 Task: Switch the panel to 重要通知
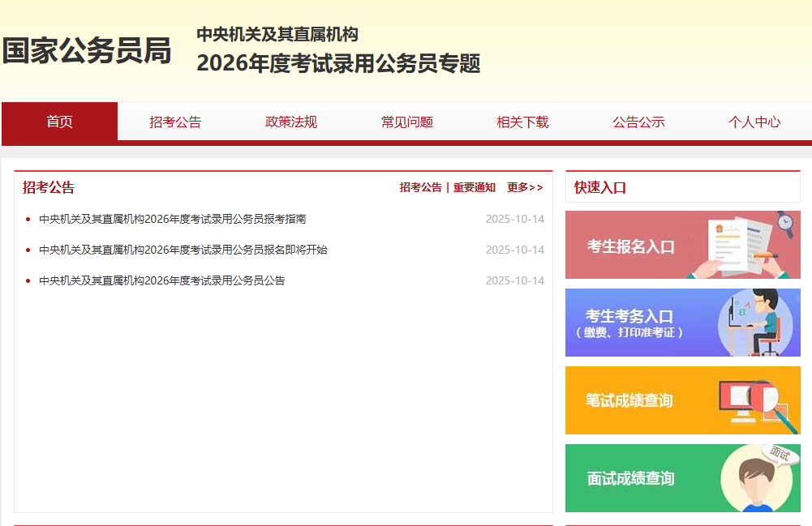(474, 187)
